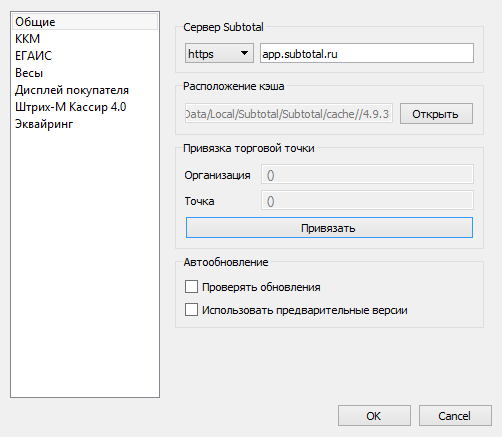The height and width of the screenshot is (437, 502).
Task: Click empty area below Эквайринг in list
Action: pos(85,263)
